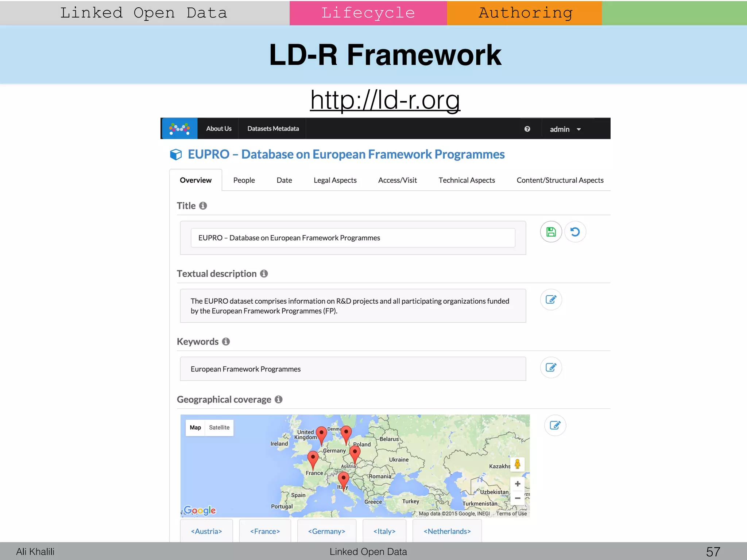This screenshot has width=747, height=560.
Task: Open the Technical Aspects tab
Action: click(x=467, y=180)
